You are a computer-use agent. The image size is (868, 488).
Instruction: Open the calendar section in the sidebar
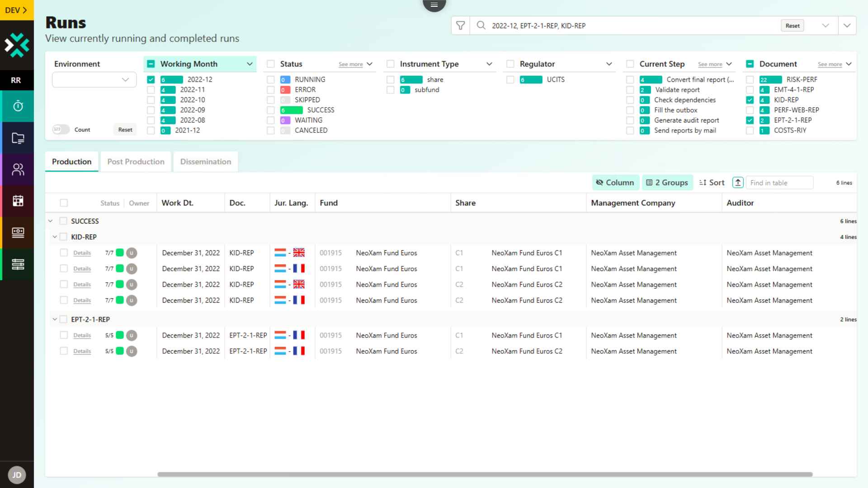(x=18, y=201)
